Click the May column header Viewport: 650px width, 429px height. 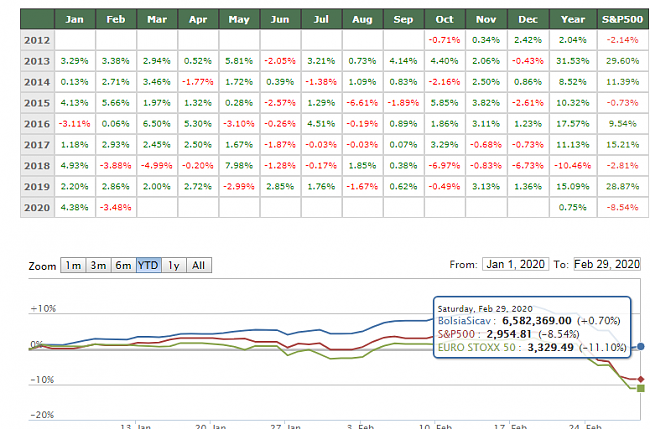tap(239, 19)
